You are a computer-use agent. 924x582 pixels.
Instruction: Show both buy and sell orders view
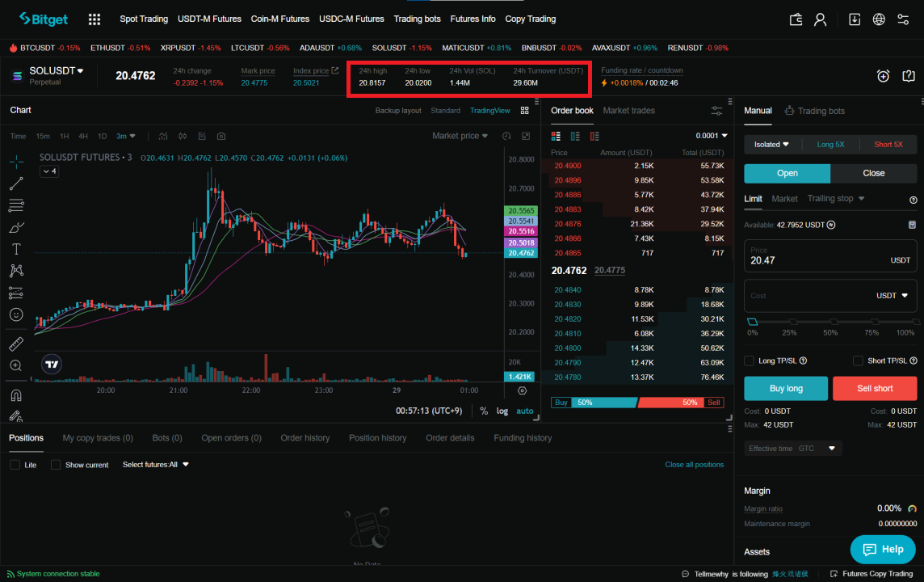tap(556, 137)
